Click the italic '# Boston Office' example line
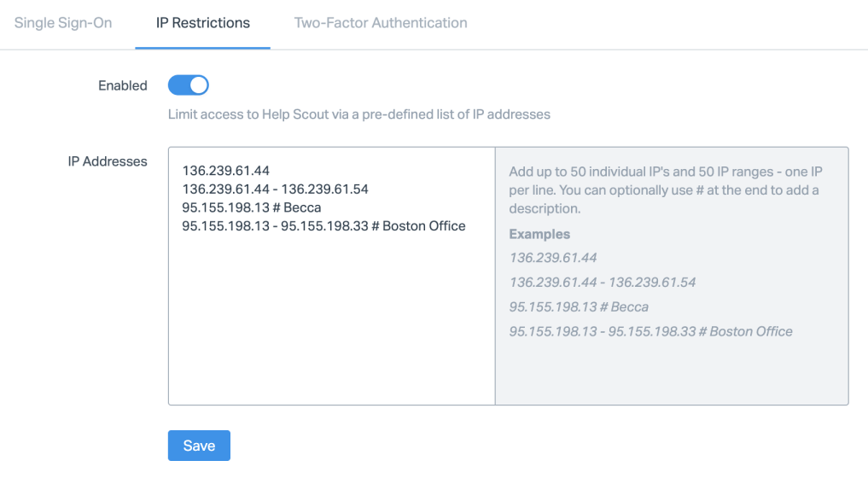The width and height of the screenshot is (868, 484). coord(650,331)
